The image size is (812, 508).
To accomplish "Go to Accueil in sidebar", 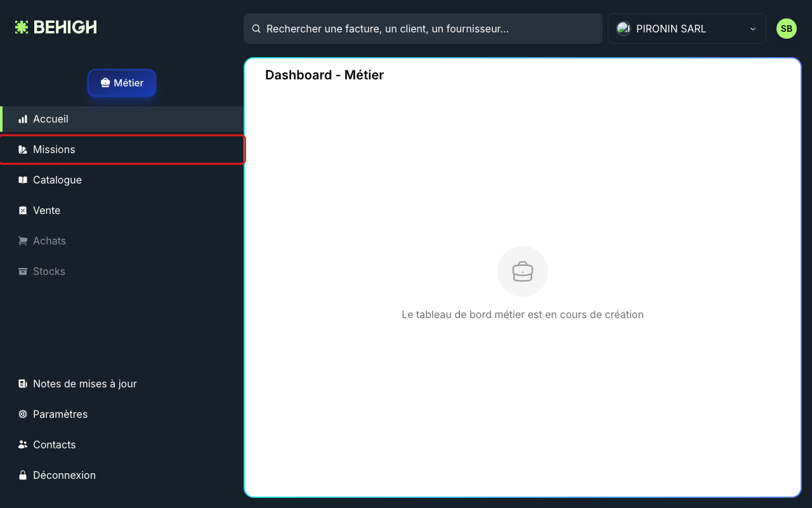I will pos(122,119).
